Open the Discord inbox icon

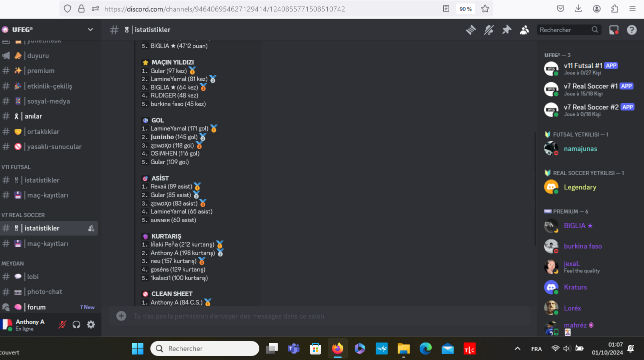[614, 30]
